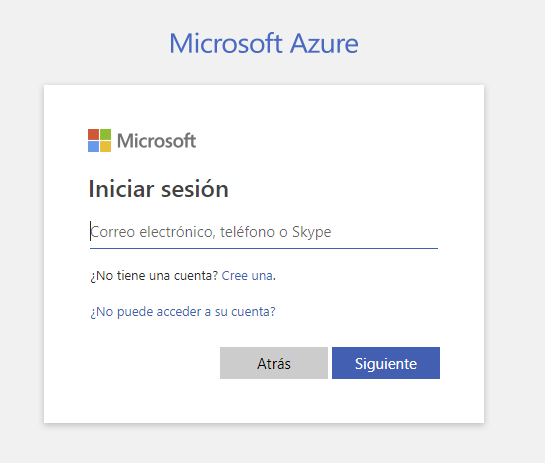
Task: Click the Microsoft Azure page title
Action: 264,43
